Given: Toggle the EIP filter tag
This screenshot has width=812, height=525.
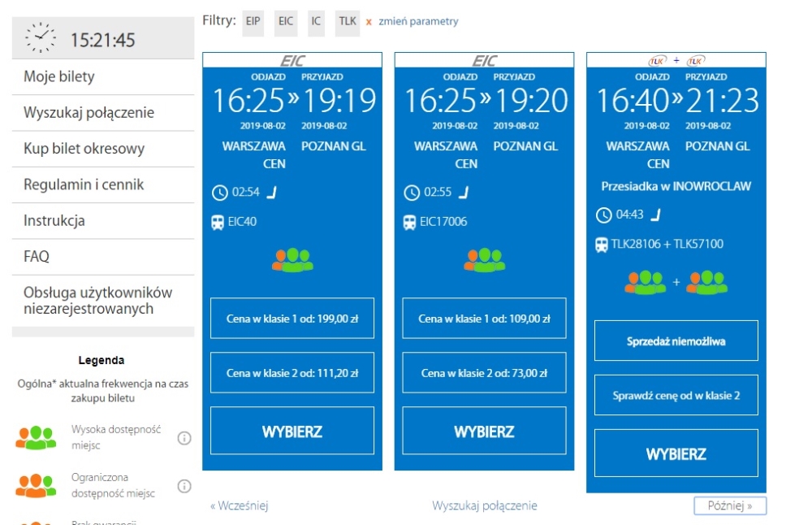Looking at the screenshot, I should [x=254, y=22].
